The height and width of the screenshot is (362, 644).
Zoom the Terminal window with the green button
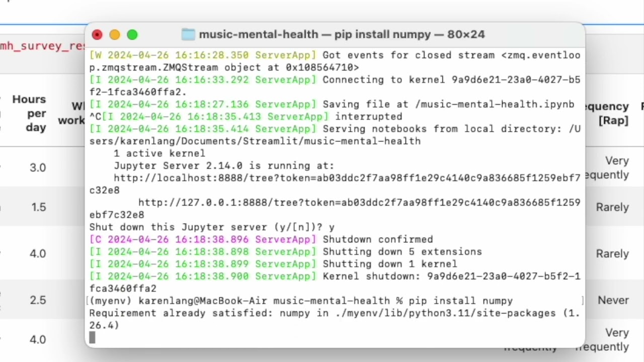point(132,35)
